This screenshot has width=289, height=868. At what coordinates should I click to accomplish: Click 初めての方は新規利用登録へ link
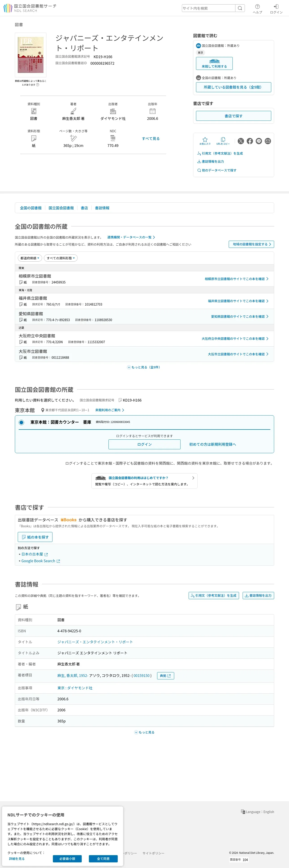pos(213,444)
